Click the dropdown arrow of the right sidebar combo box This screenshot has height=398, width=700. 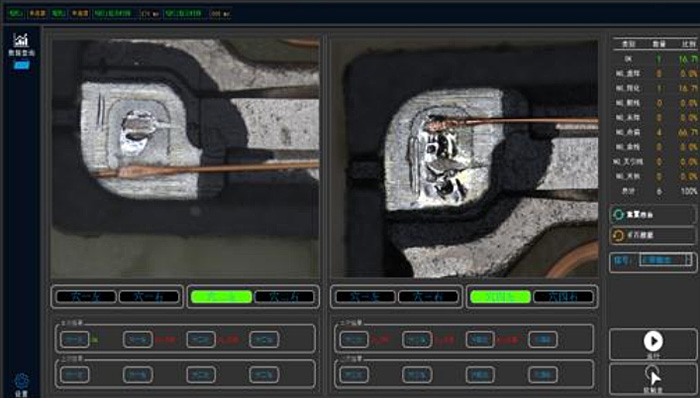pos(688,260)
